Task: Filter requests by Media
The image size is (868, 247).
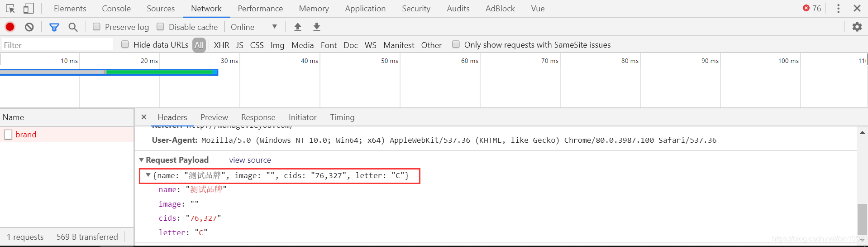Action: pos(302,45)
